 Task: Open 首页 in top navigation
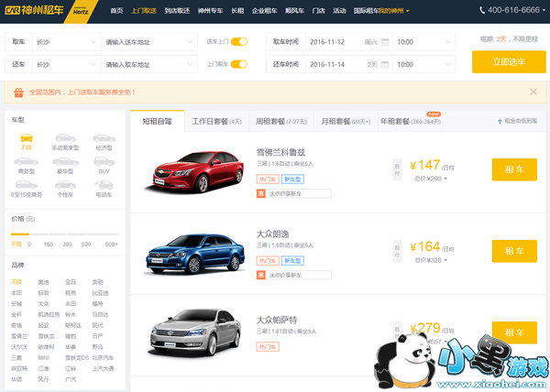(116, 11)
